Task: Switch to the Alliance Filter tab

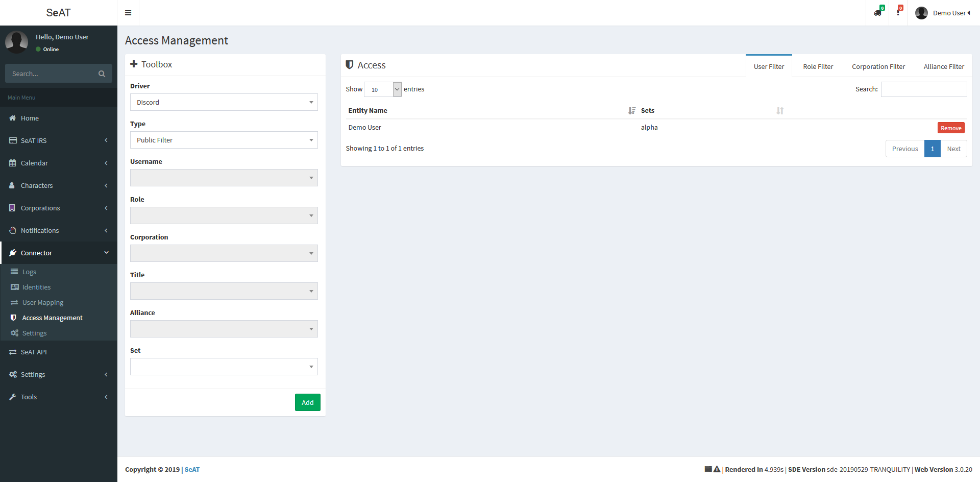Action: (x=944, y=66)
